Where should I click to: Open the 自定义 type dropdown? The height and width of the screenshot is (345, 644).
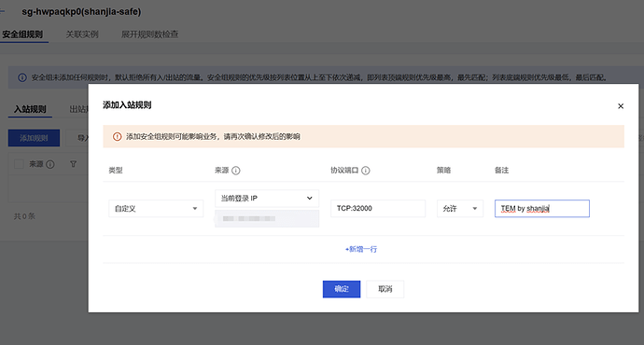point(156,208)
